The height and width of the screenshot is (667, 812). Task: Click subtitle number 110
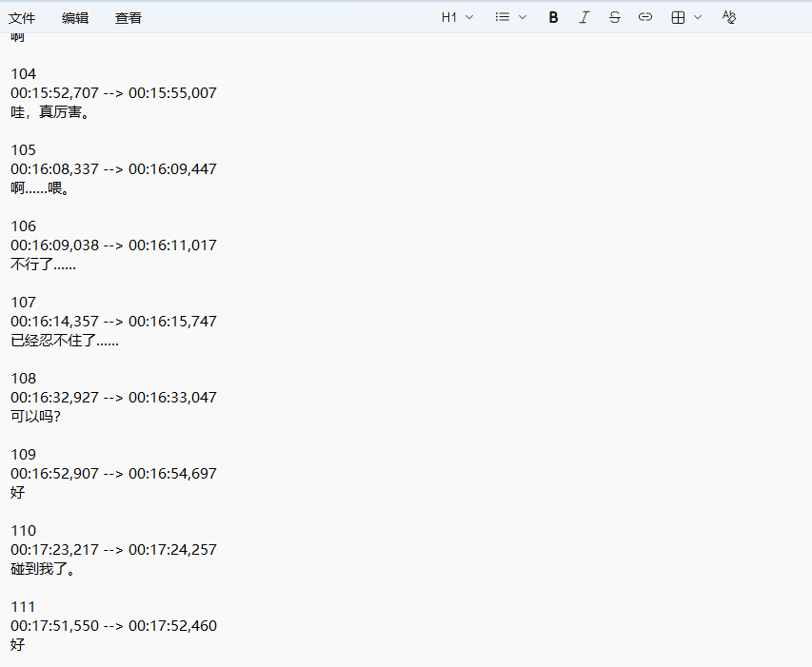click(23, 530)
